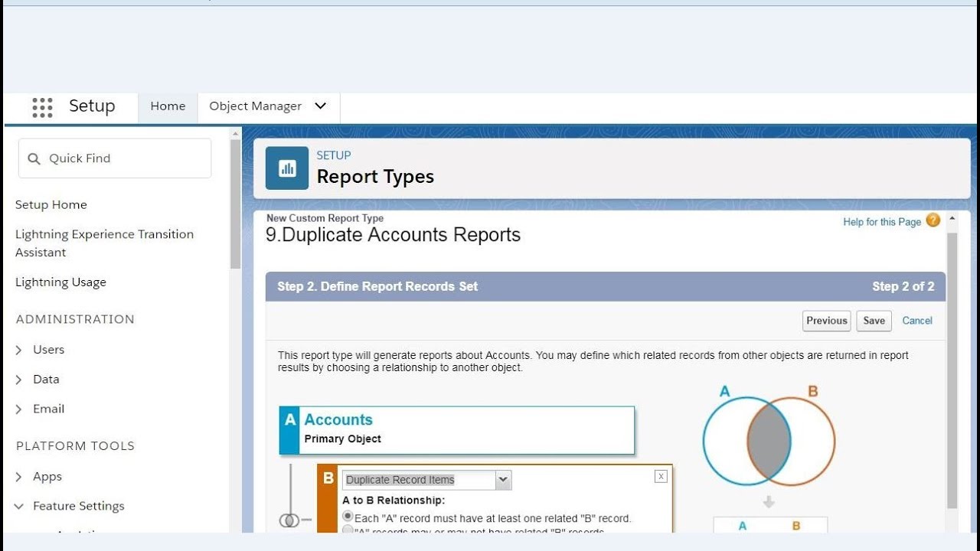Image resolution: width=980 pixels, height=551 pixels.
Task: Select 'A records may or may not' radio
Action: click(348, 530)
